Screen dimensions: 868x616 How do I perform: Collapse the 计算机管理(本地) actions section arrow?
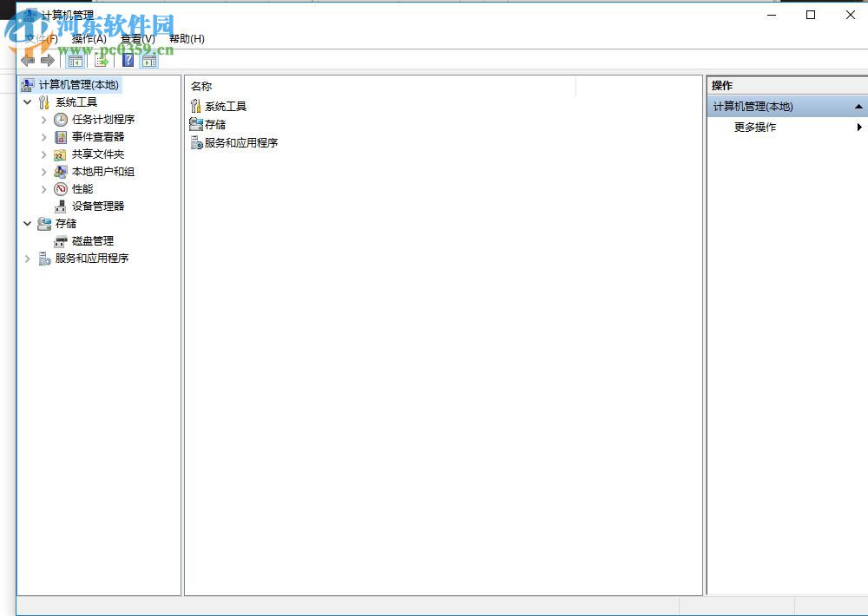(858, 106)
